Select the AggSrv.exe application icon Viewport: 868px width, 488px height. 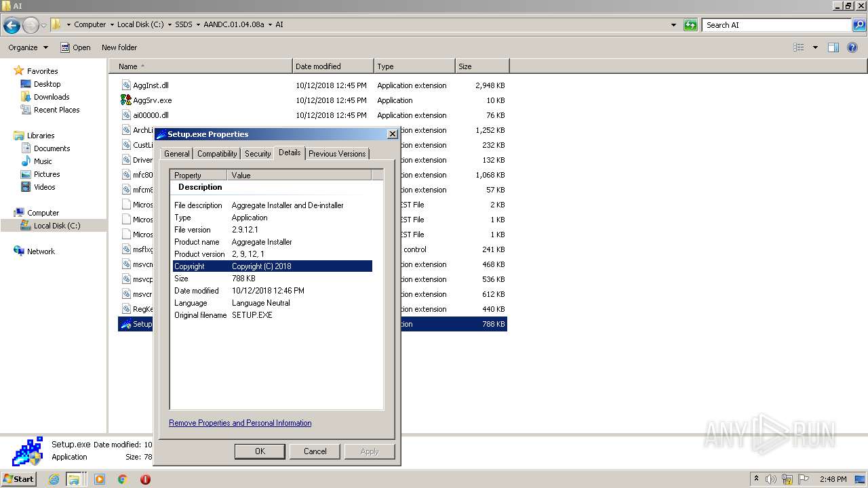(x=126, y=100)
